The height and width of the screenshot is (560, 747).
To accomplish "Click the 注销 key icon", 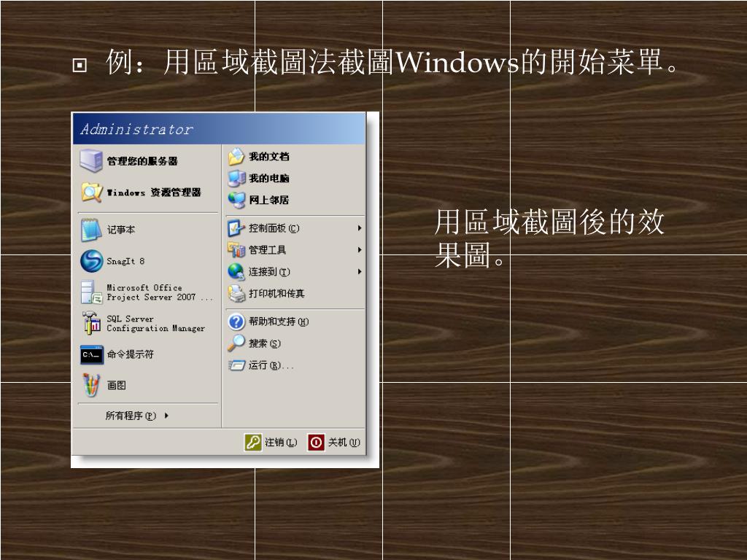I will point(253,443).
